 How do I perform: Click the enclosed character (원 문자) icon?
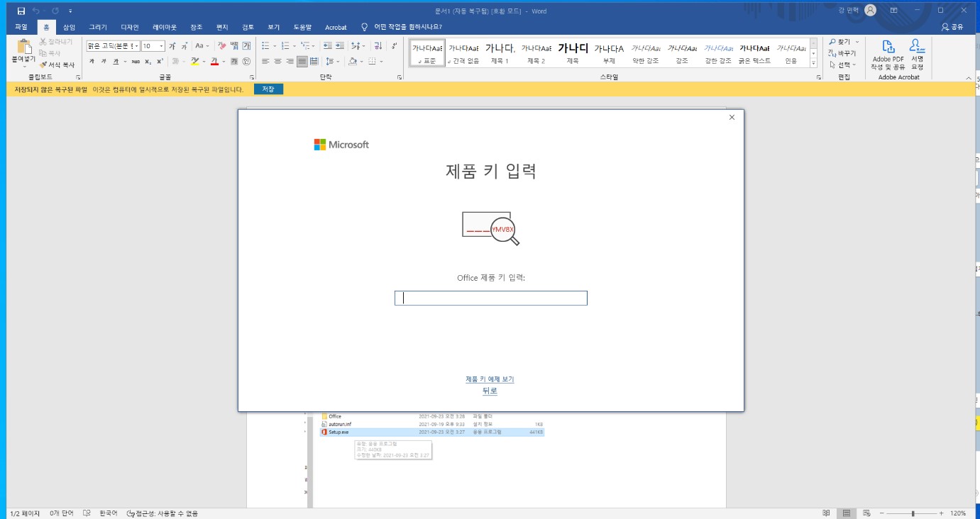point(246,62)
